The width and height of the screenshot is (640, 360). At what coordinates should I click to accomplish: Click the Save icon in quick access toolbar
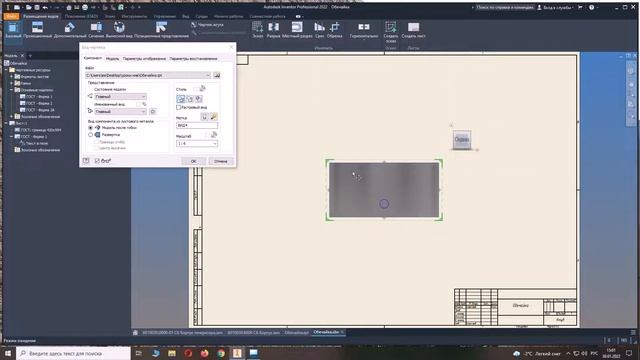pos(37,7)
